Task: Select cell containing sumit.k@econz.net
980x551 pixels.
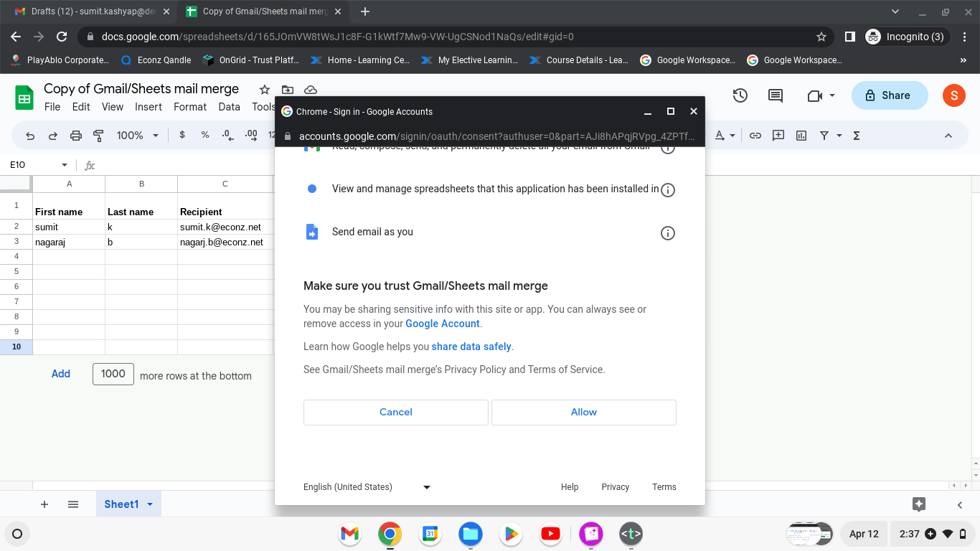Action: (x=225, y=227)
